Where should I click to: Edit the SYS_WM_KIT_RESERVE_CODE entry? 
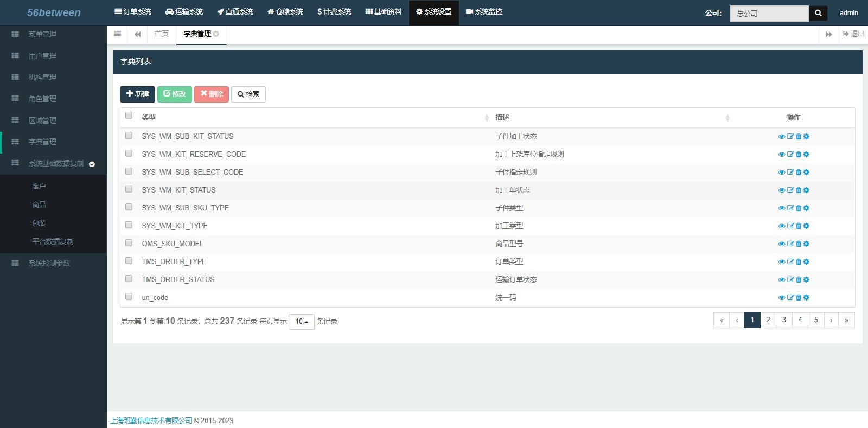[790, 155]
